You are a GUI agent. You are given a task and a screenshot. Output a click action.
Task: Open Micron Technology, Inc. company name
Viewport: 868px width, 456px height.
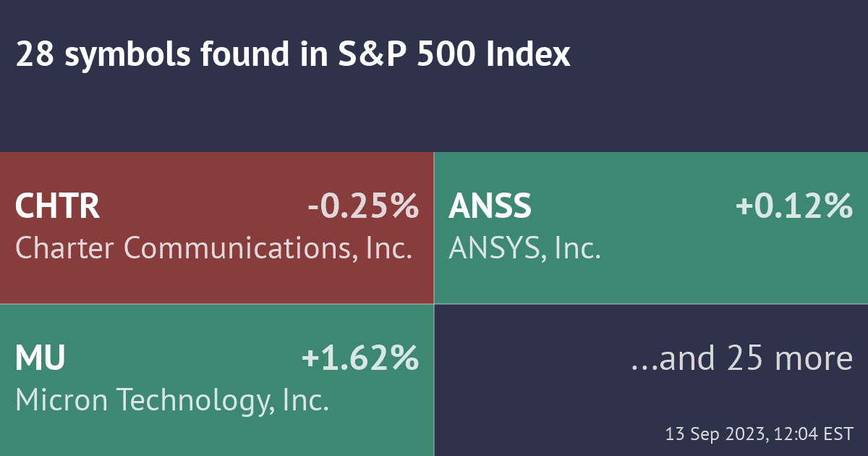pyautogui.click(x=172, y=400)
